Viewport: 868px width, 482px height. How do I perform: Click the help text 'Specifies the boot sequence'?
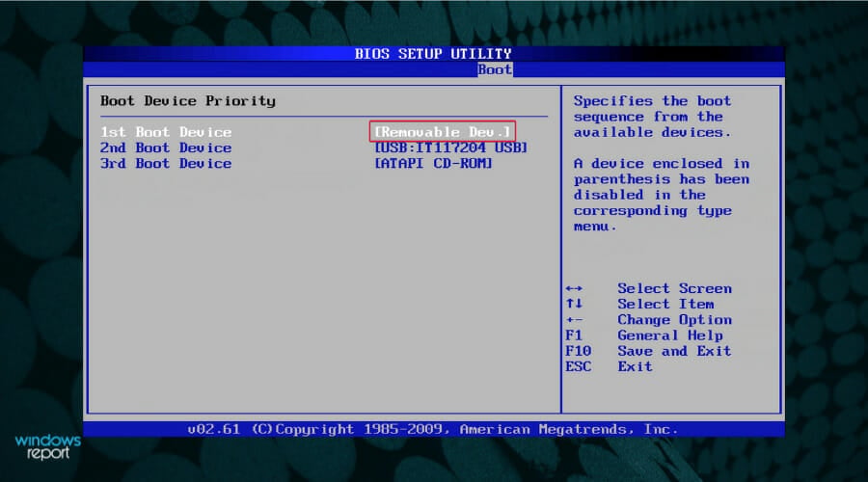click(653, 117)
